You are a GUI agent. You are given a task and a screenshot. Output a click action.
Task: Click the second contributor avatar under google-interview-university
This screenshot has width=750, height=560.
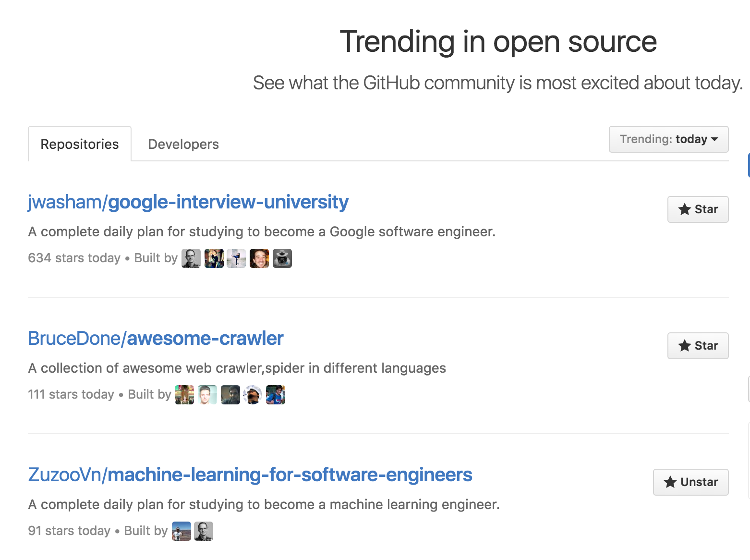214,258
